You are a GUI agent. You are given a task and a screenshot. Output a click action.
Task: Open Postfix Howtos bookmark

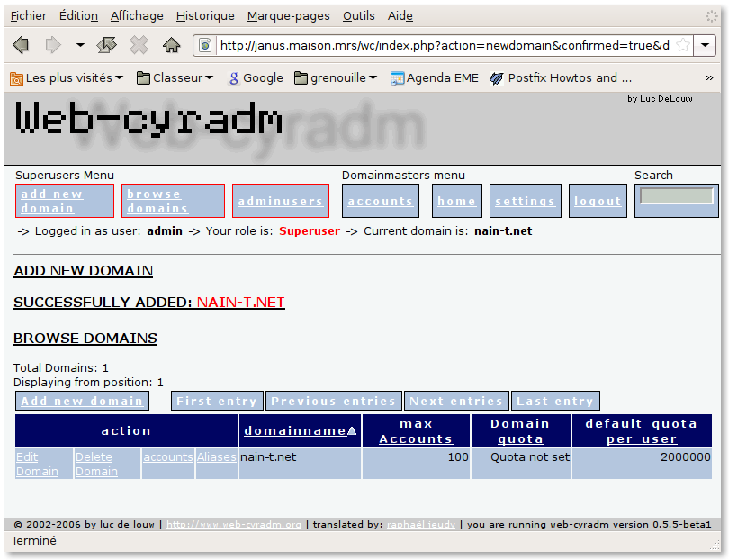(x=560, y=78)
